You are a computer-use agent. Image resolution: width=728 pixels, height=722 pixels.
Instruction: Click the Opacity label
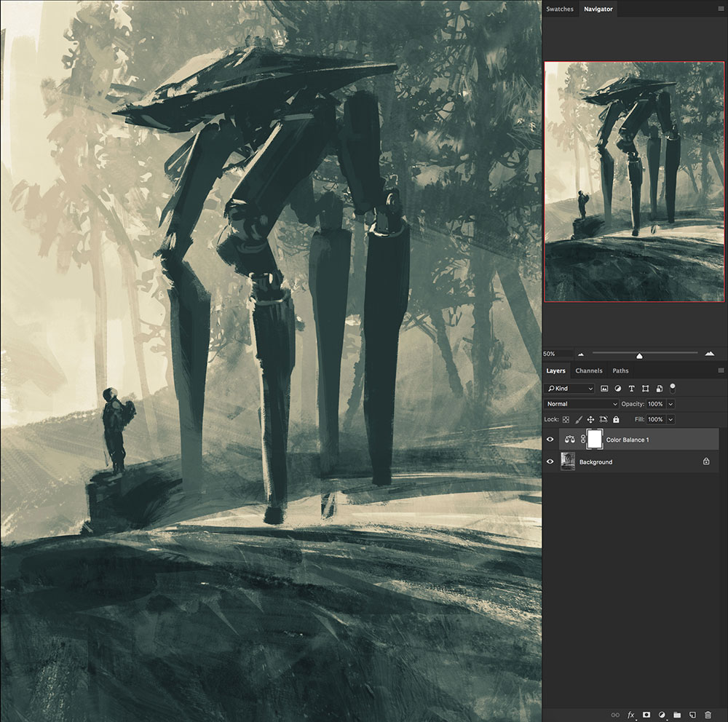[x=633, y=404]
